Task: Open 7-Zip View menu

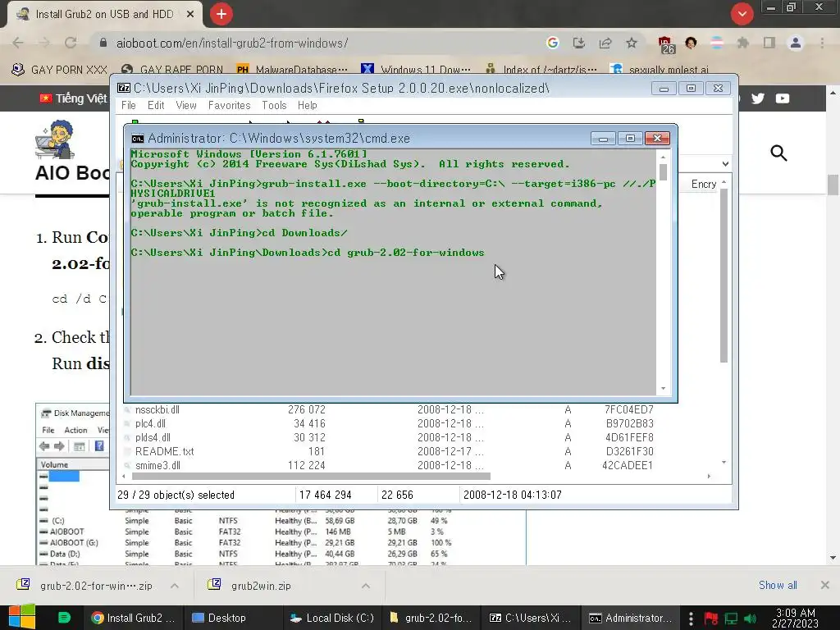Action: [x=186, y=106]
